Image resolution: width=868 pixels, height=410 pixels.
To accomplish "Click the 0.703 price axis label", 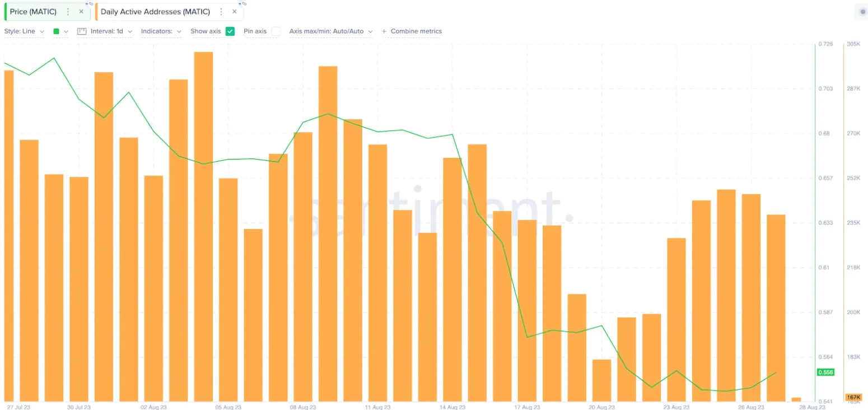I will (x=825, y=88).
